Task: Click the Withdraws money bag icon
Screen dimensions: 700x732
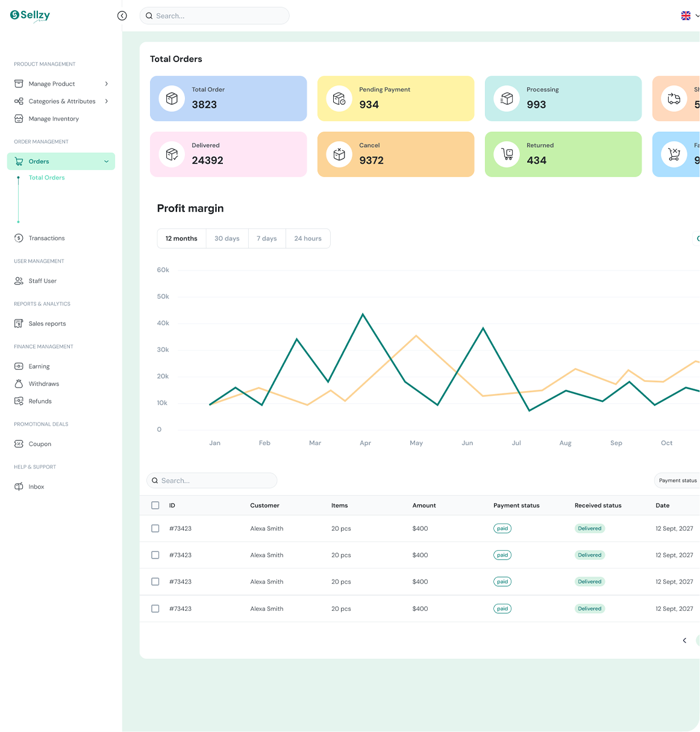Action: [x=19, y=384]
